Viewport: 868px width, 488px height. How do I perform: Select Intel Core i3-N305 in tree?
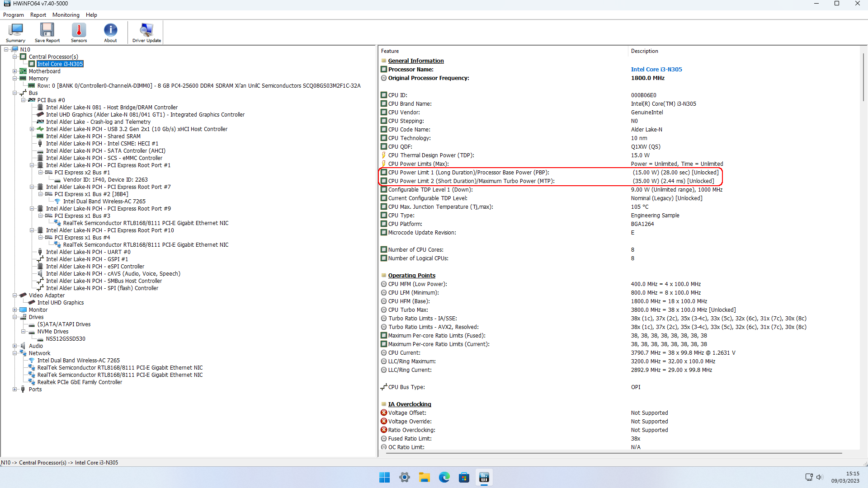pos(60,64)
